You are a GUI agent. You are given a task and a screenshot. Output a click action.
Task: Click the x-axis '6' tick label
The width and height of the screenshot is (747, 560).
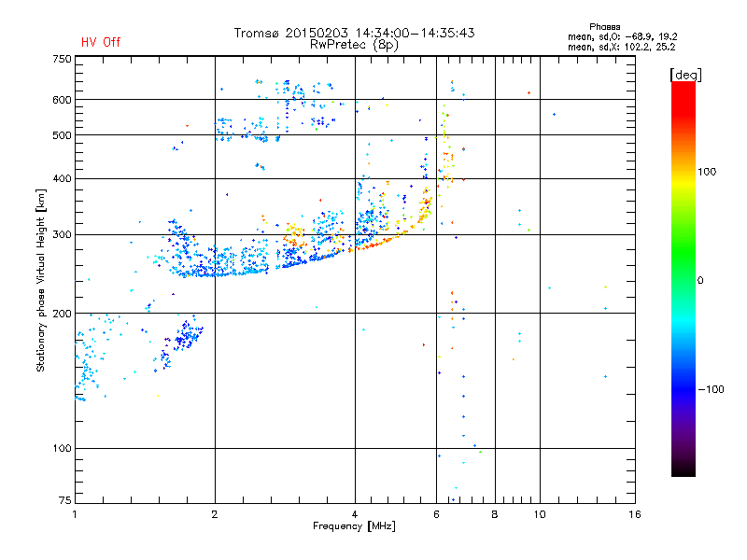coord(436,514)
